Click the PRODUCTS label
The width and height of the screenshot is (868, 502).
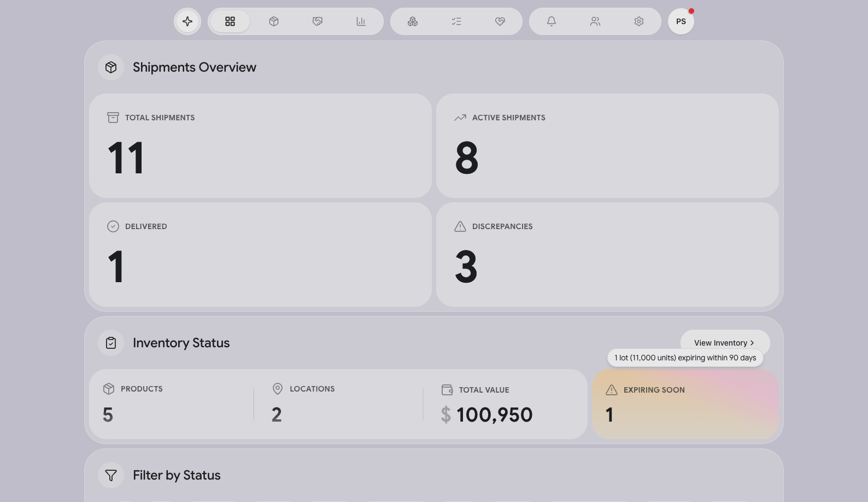click(142, 389)
